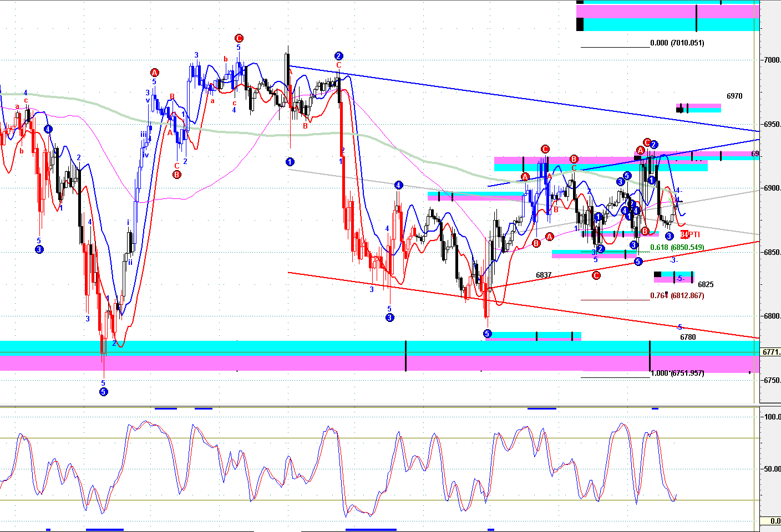The height and width of the screenshot is (532, 781).
Task: Select blue circled 1 where the gray trendline starts
Action: pyautogui.click(x=290, y=162)
